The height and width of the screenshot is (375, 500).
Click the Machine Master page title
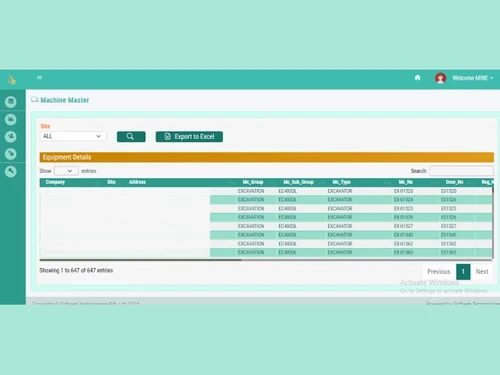click(65, 100)
